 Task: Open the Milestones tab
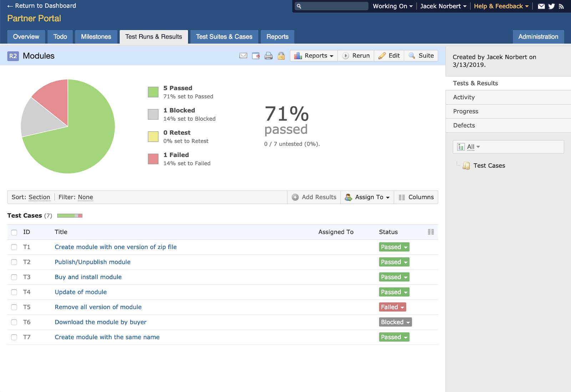click(96, 37)
